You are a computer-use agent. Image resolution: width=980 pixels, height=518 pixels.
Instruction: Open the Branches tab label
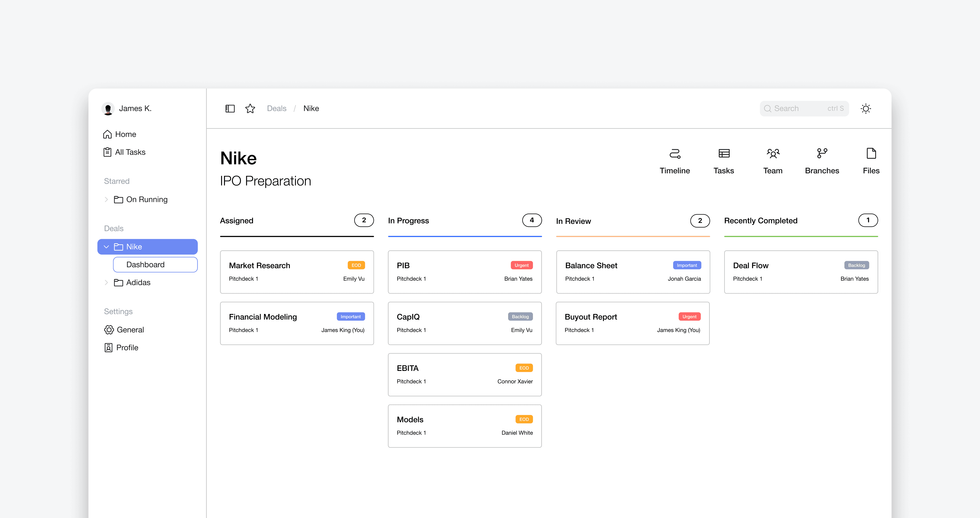pos(822,171)
